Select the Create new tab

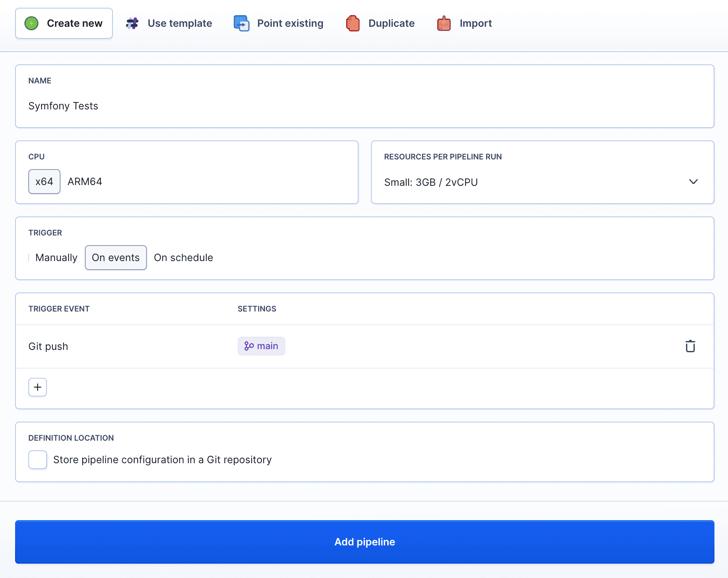64,23
